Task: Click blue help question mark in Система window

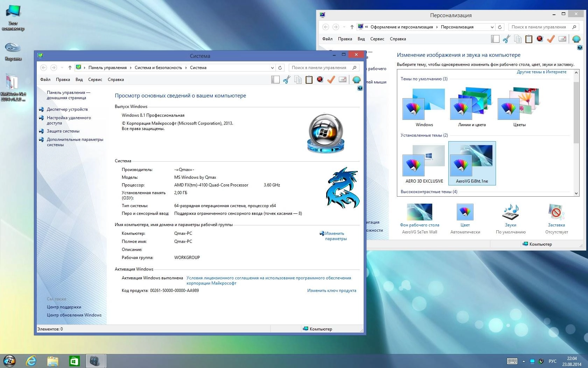Action: 360,88
